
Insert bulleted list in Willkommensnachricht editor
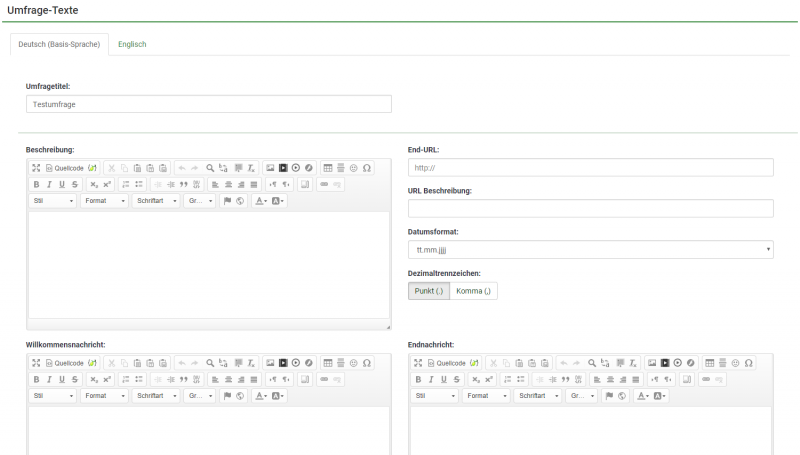(x=139, y=379)
